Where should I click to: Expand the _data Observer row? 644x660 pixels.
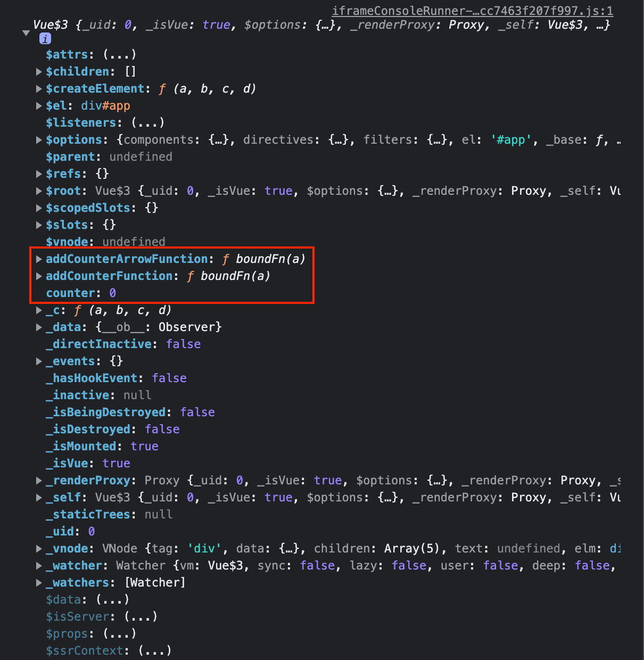[x=39, y=327]
